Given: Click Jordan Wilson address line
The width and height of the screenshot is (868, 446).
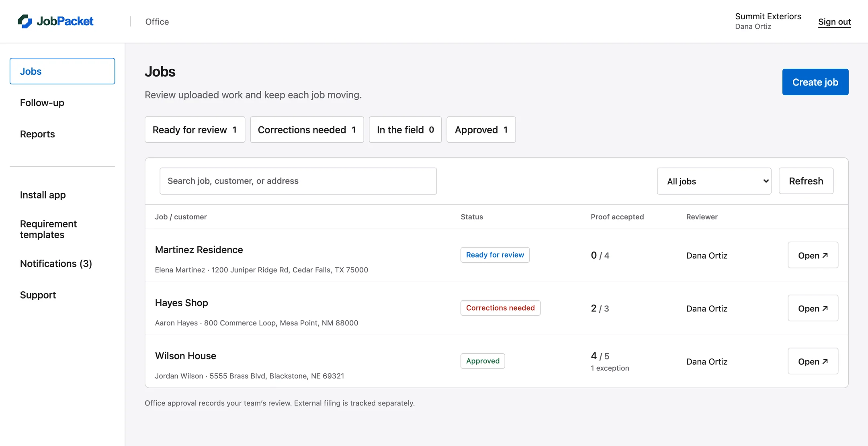Looking at the screenshot, I should [250, 376].
